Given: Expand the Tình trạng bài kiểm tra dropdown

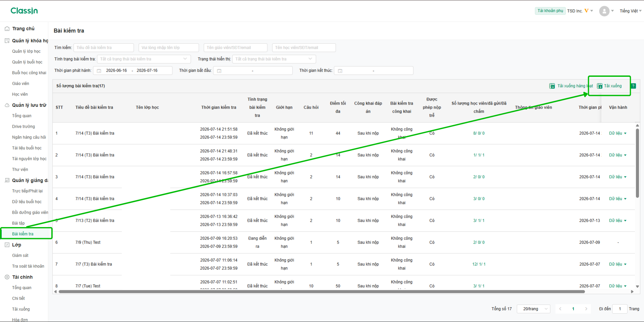Looking at the screenshot, I should [x=144, y=59].
